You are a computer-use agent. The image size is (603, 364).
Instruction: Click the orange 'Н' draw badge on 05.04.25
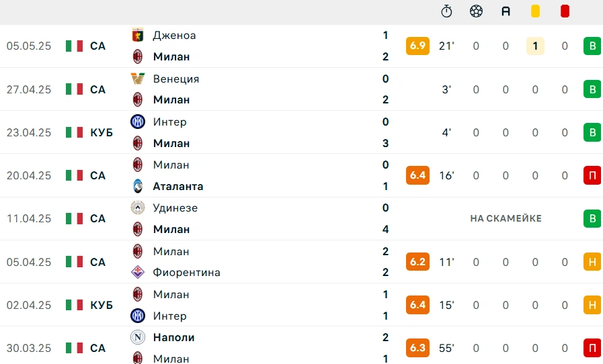pyautogui.click(x=592, y=262)
